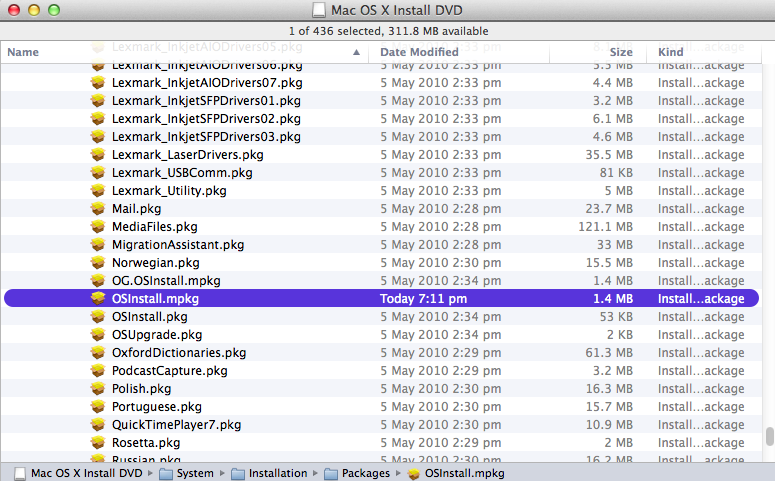
Task: Click the Norwegian.pkg package icon
Action: click(98, 262)
